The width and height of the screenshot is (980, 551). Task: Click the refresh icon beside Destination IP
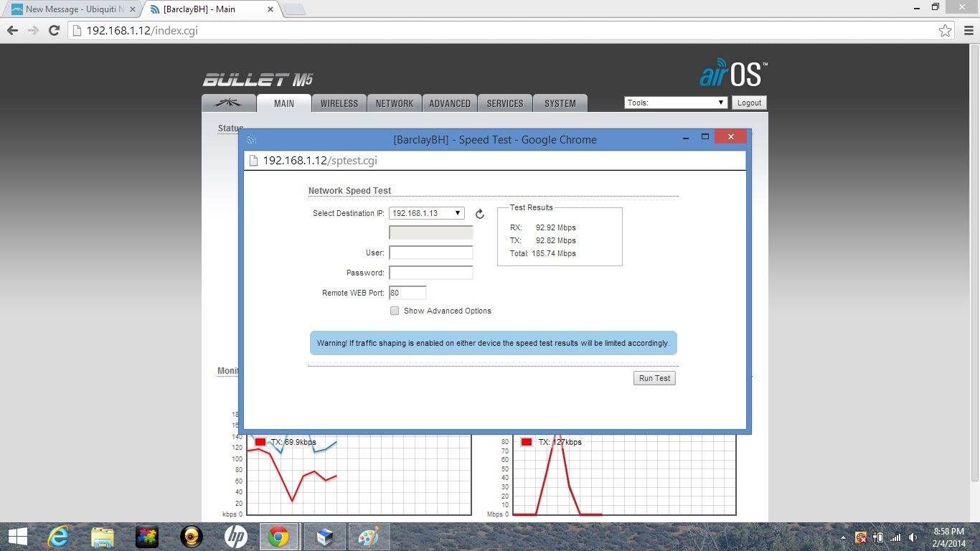pos(480,214)
